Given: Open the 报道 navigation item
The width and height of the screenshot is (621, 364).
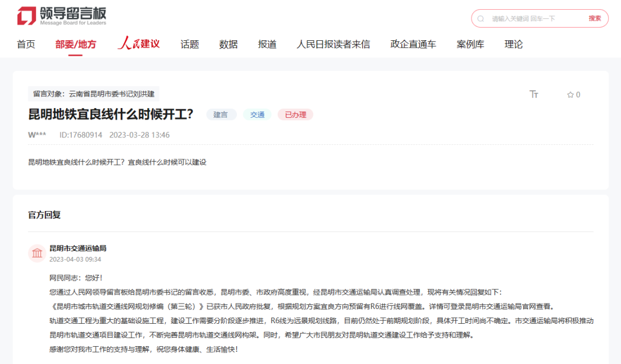Looking at the screenshot, I should [x=267, y=44].
